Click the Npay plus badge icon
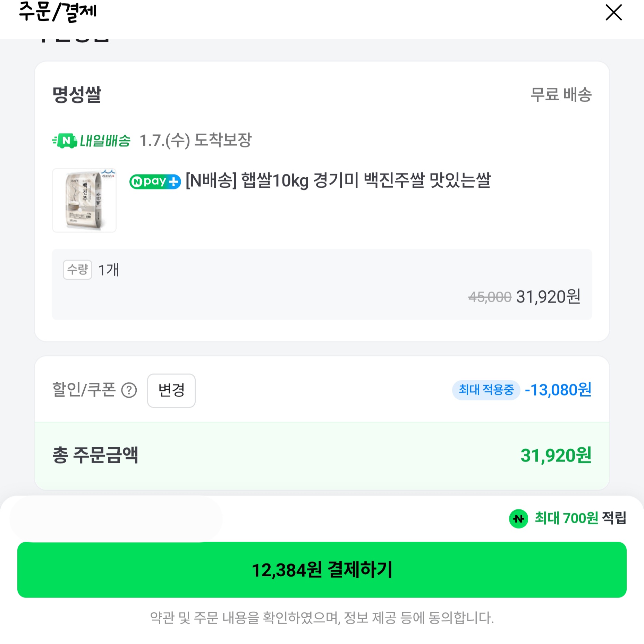The width and height of the screenshot is (644, 644). 155,181
